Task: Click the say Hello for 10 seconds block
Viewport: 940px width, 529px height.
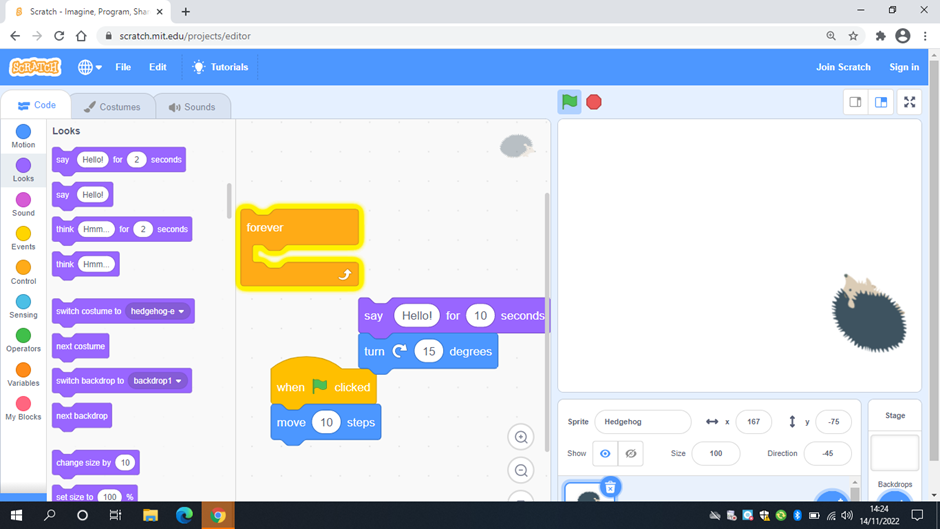Action: [x=452, y=316]
